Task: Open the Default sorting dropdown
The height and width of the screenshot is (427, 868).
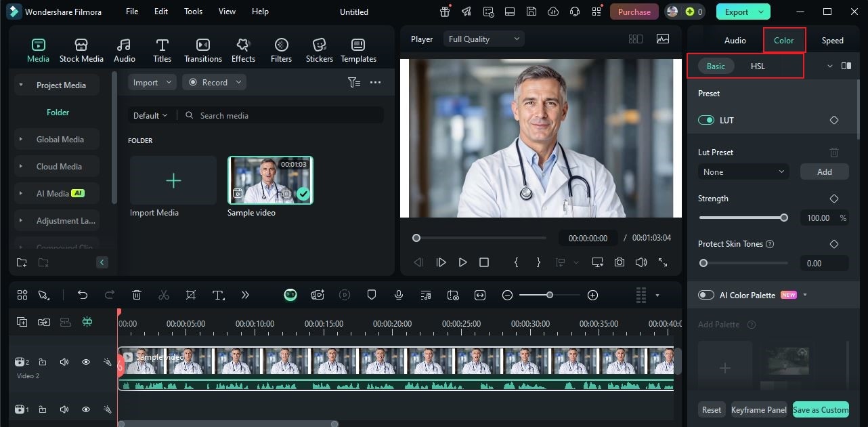Action: pos(150,115)
